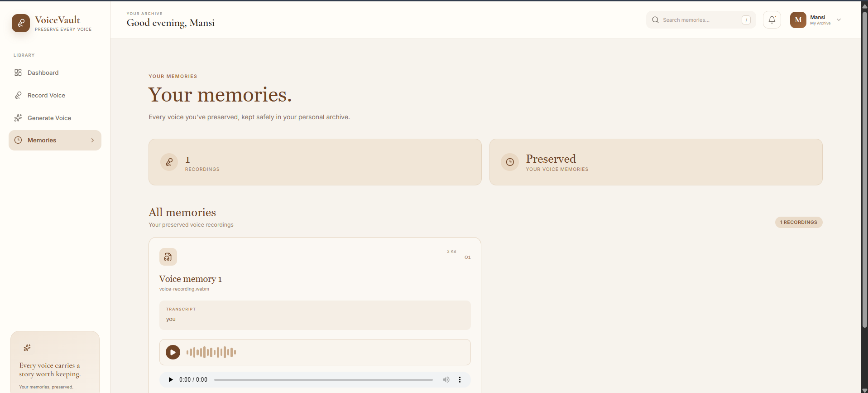This screenshot has width=868, height=393.
Task: Focus the Search memories field
Action: pos(701,20)
